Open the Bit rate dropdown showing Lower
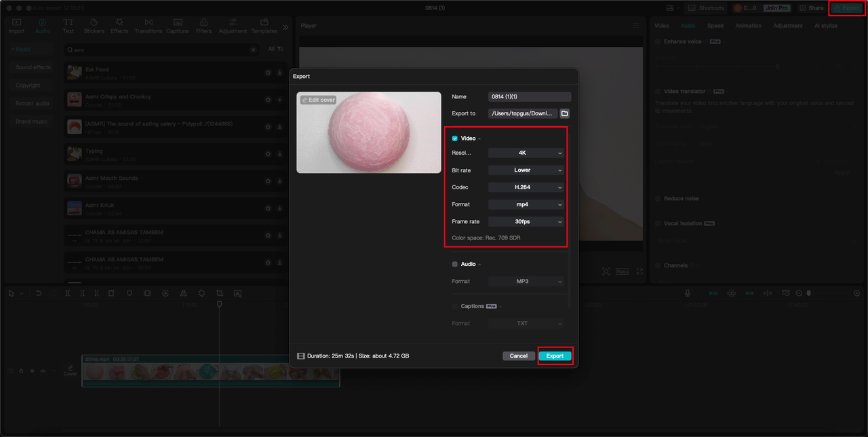 (x=526, y=170)
